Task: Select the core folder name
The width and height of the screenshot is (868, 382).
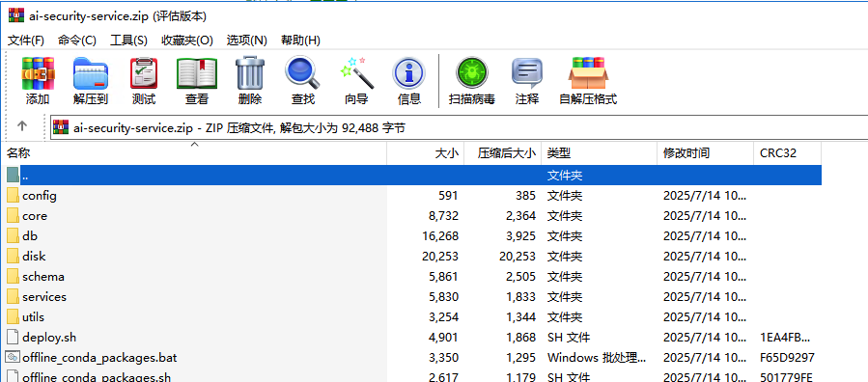Action: [x=35, y=216]
